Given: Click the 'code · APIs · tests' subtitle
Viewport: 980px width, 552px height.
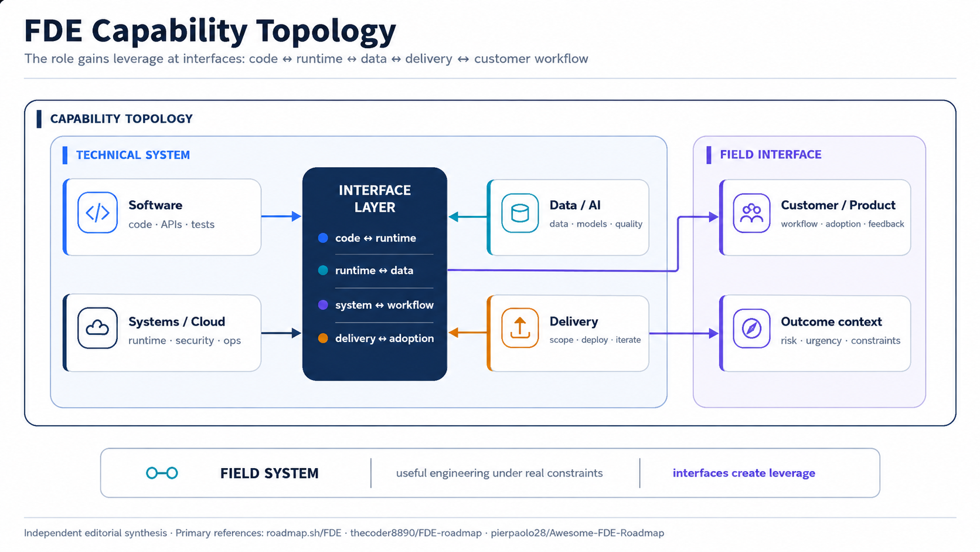Looking at the screenshot, I should point(171,225).
